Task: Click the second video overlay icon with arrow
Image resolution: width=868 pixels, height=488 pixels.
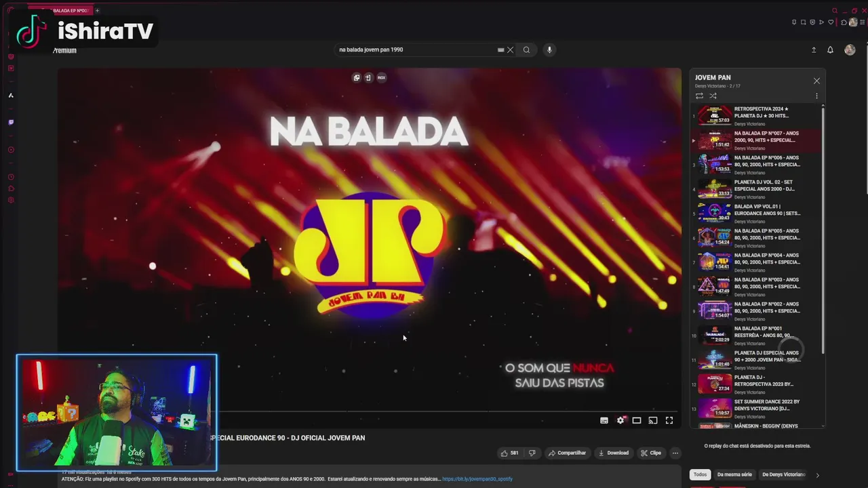Action: coord(368,77)
